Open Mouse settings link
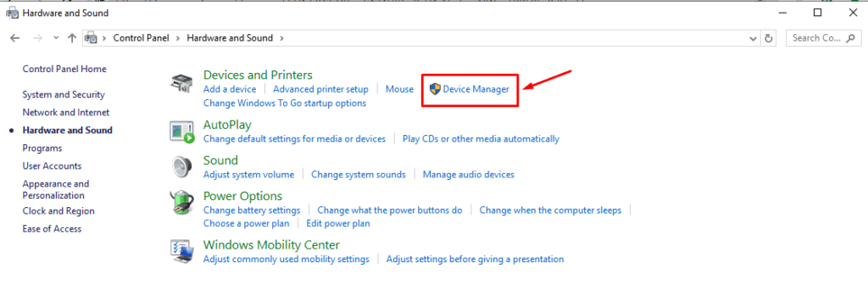868x308 pixels. pyautogui.click(x=400, y=88)
